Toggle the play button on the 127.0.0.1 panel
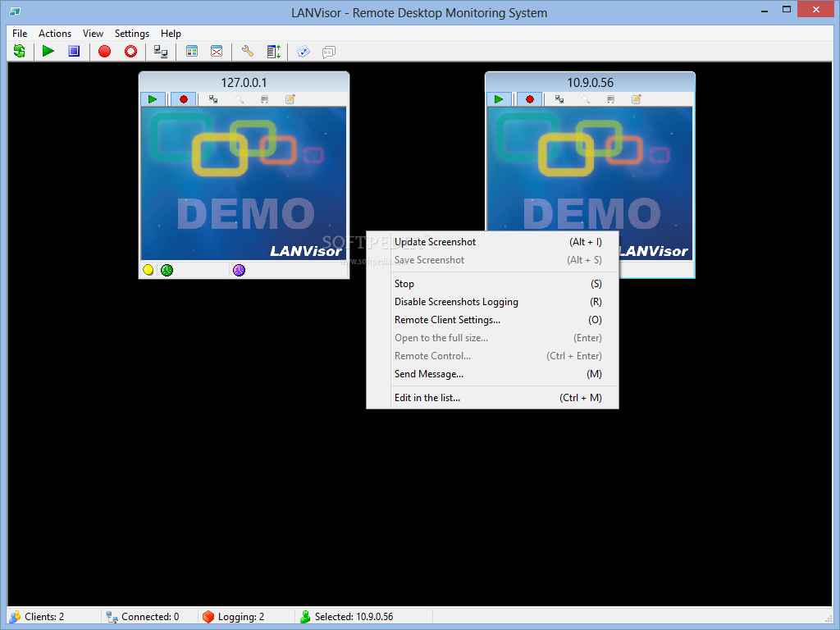840x630 pixels. [153, 99]
